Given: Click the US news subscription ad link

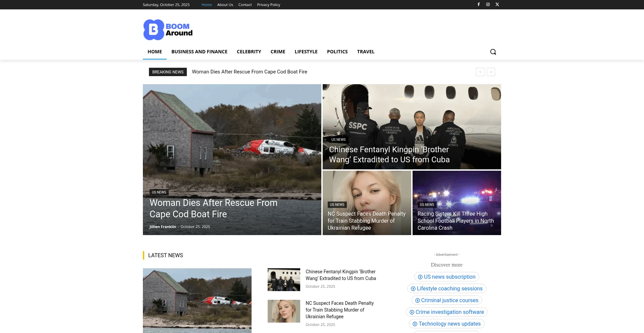Looking at the screenshot, I should coord(446,277).
